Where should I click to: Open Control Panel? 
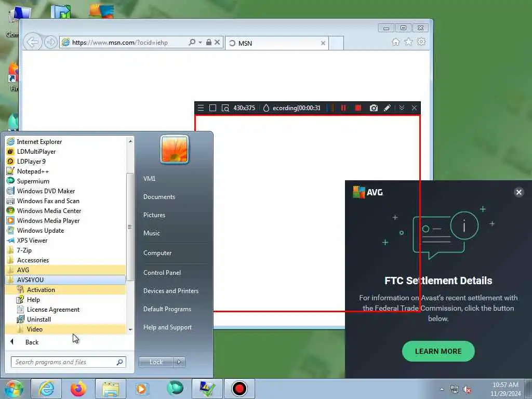click(162, 272)
